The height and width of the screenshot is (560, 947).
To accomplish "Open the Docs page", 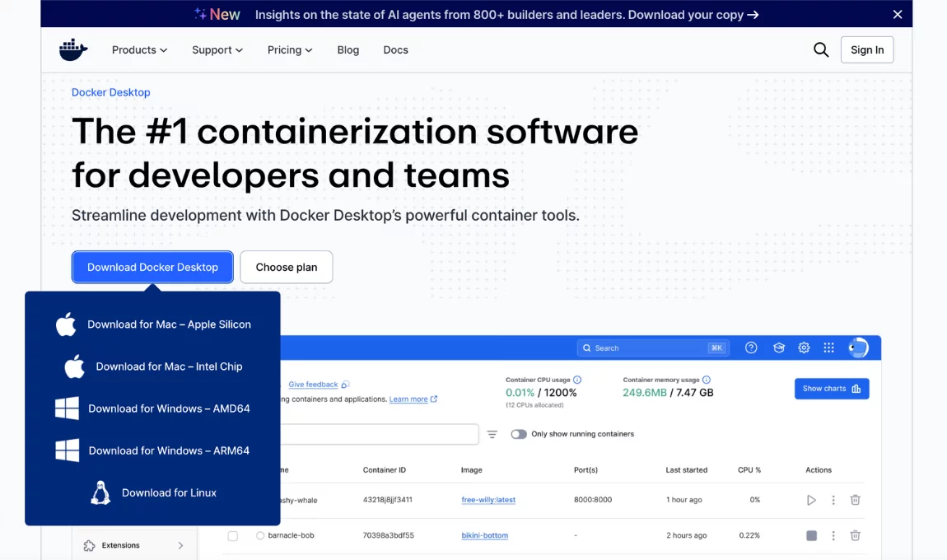I will tap(395, 50).
